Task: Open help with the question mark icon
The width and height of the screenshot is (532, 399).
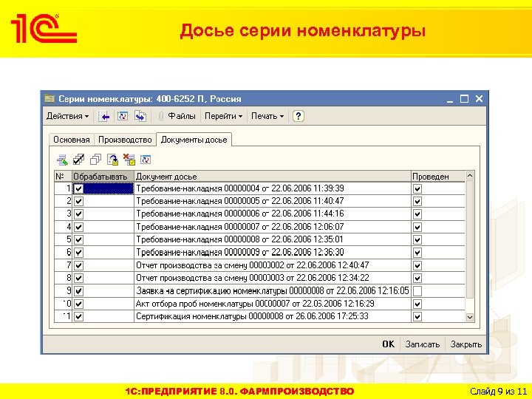Action: 298,116
